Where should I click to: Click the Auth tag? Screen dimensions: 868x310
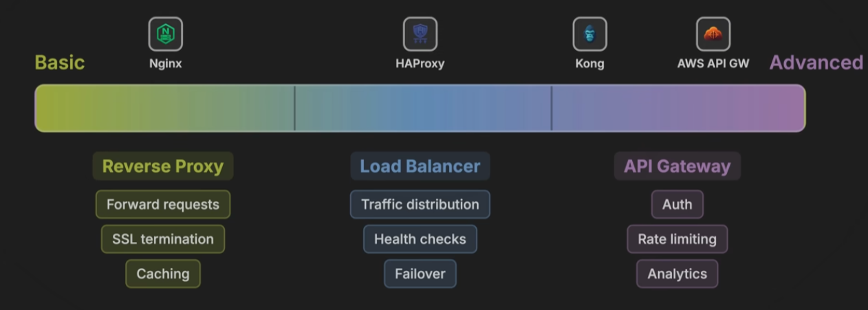click(677, 204)
